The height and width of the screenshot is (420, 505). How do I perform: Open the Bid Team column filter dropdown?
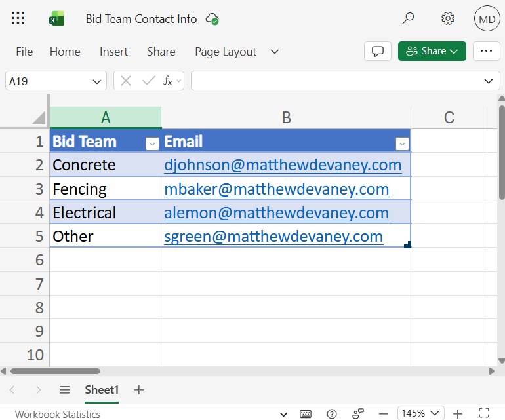(151, 143)
